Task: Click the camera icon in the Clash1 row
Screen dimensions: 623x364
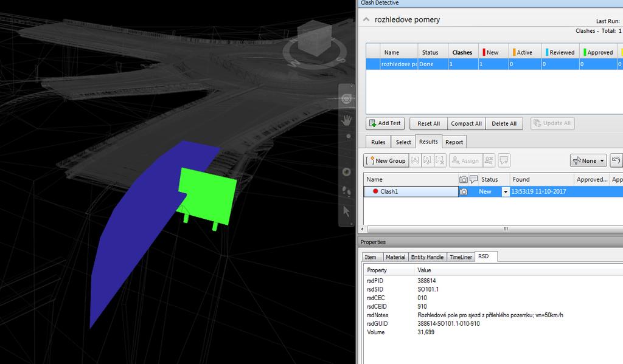Action: [x=463, y=192]
